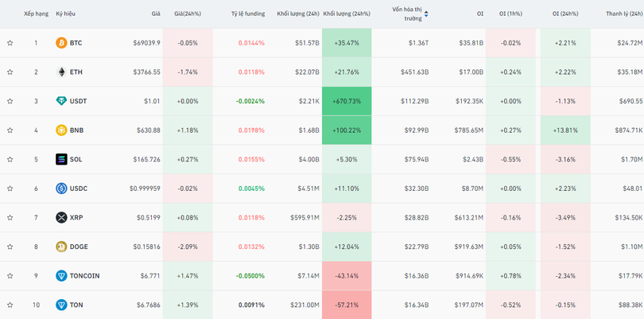Open the TONCOIN symbol link
The height and width of the screenshot is (319, 644).
(84, 276)
